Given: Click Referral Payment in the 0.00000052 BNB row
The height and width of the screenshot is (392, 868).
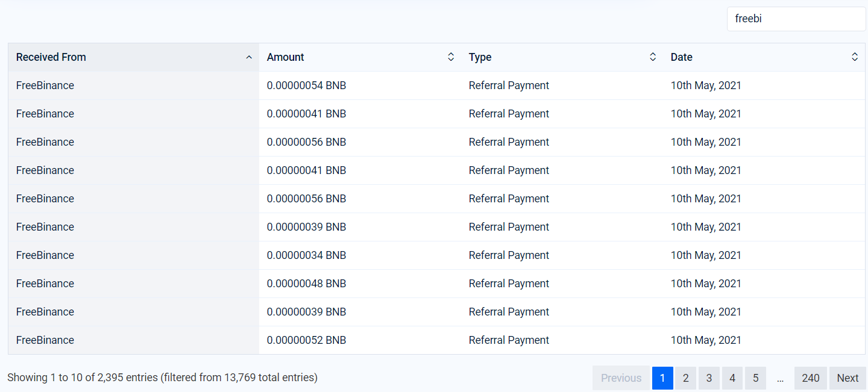Looking at the screenshot, I should (x=509, y=340).
